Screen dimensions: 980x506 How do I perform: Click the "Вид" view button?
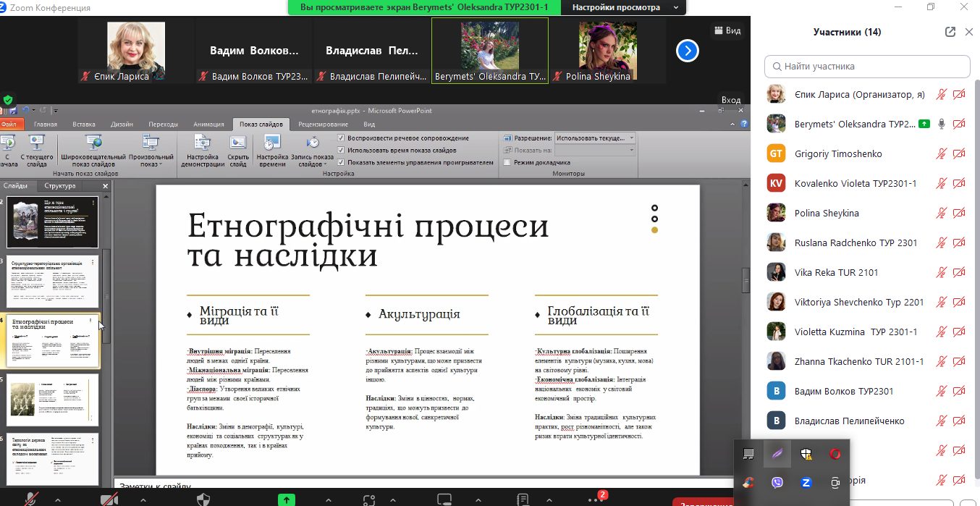727,31
